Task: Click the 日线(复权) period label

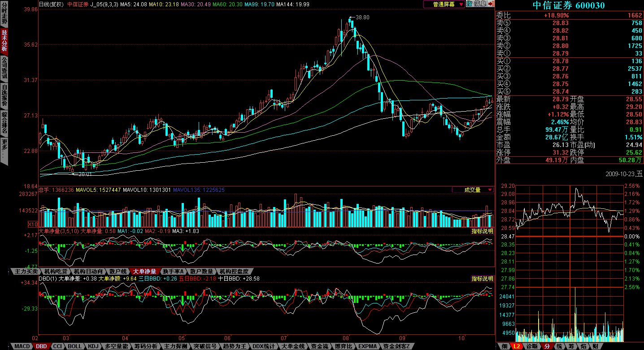Action: 52,4
